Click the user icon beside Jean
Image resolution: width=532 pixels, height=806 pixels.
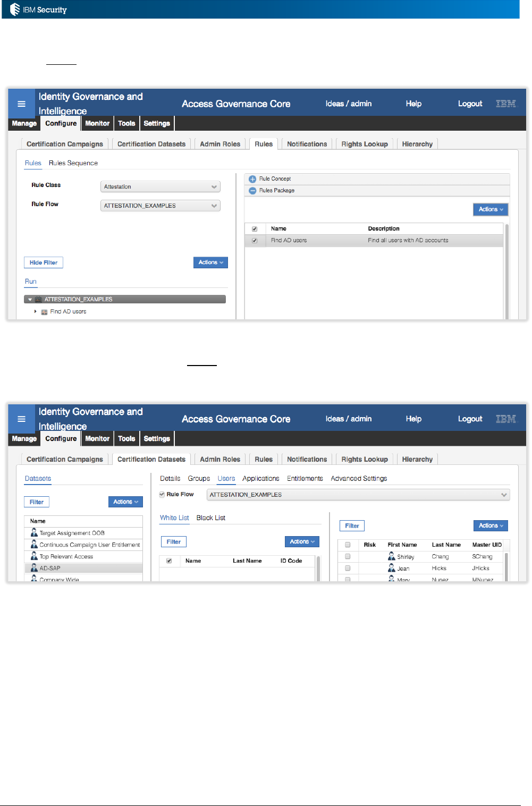pyautogui.click(x=392, y=568)
